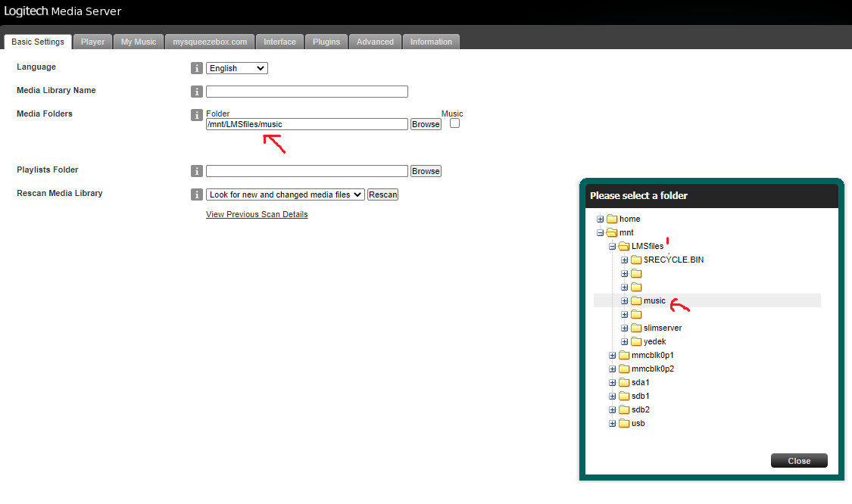Open info icon for Media Library Name

[x=197, y=92]
